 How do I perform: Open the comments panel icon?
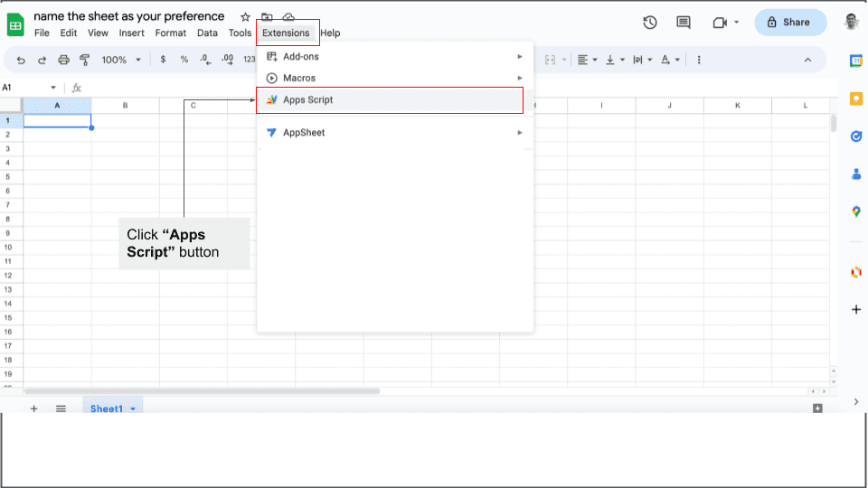point(684,23)
